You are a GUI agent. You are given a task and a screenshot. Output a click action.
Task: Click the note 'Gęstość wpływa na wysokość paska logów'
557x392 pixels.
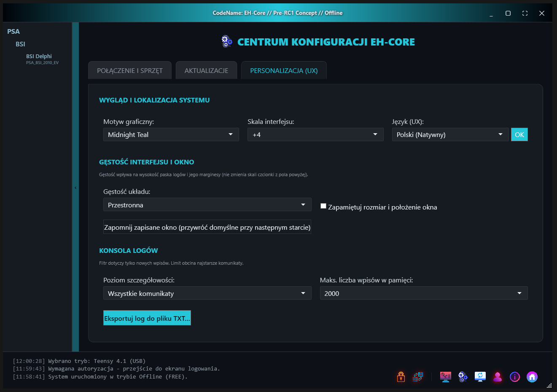pos(204,175)
